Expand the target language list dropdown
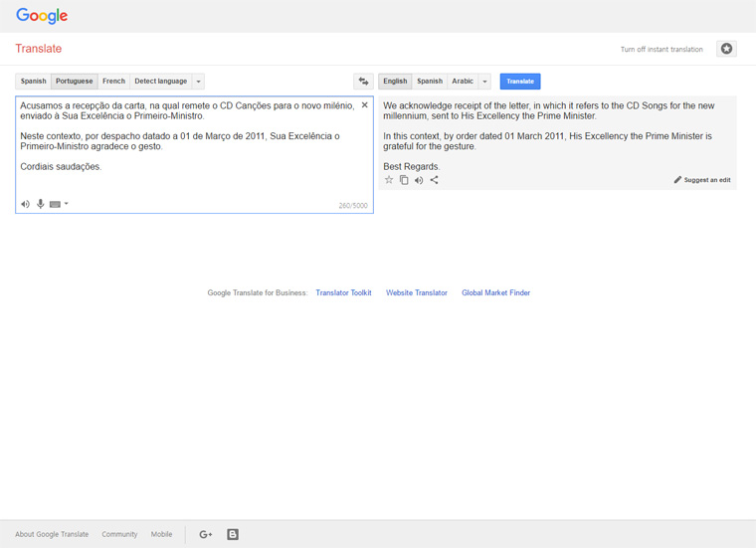Screen dimensions: 756x548 click(x=484, y=82)
